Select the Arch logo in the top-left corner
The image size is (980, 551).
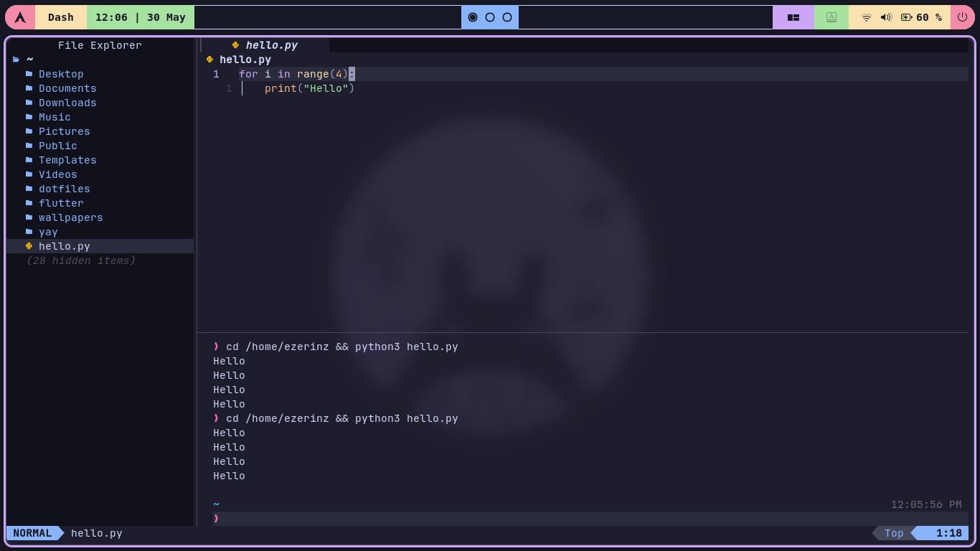point(19,17)
